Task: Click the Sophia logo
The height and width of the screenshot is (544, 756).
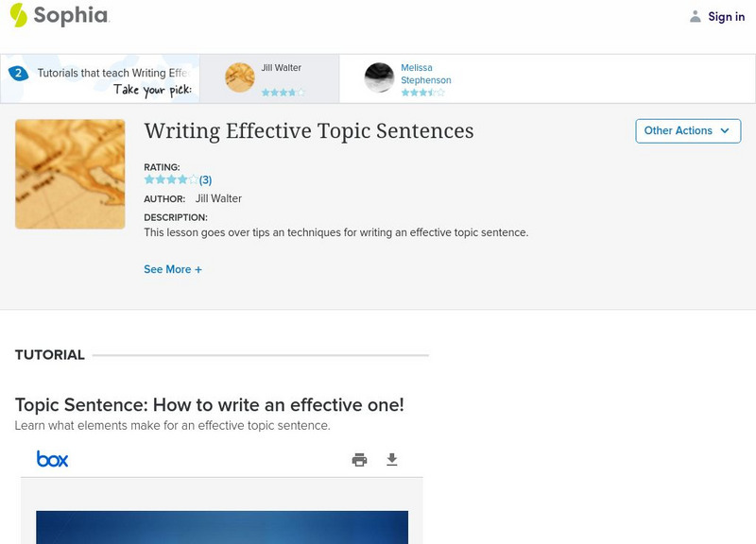Action: pos(59,15)
